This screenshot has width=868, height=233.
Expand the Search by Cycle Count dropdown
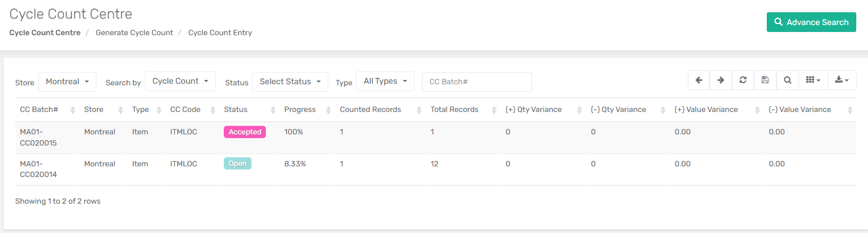(180, 81)
